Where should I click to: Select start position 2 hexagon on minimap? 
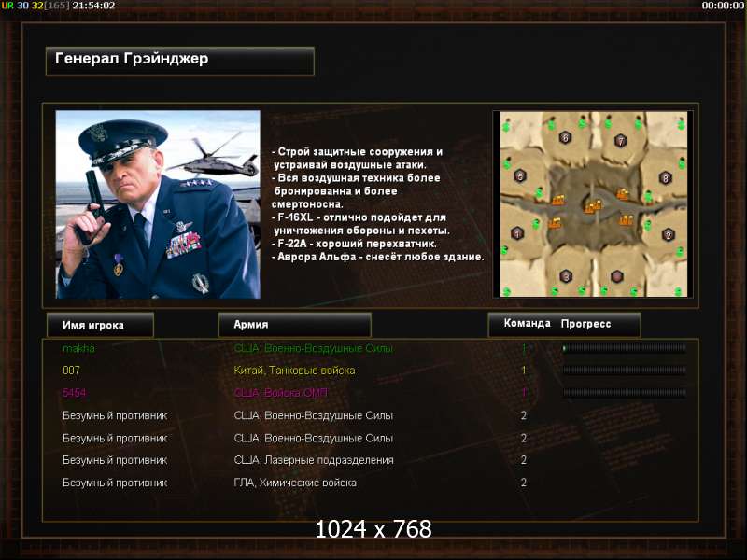click(669, 234)
